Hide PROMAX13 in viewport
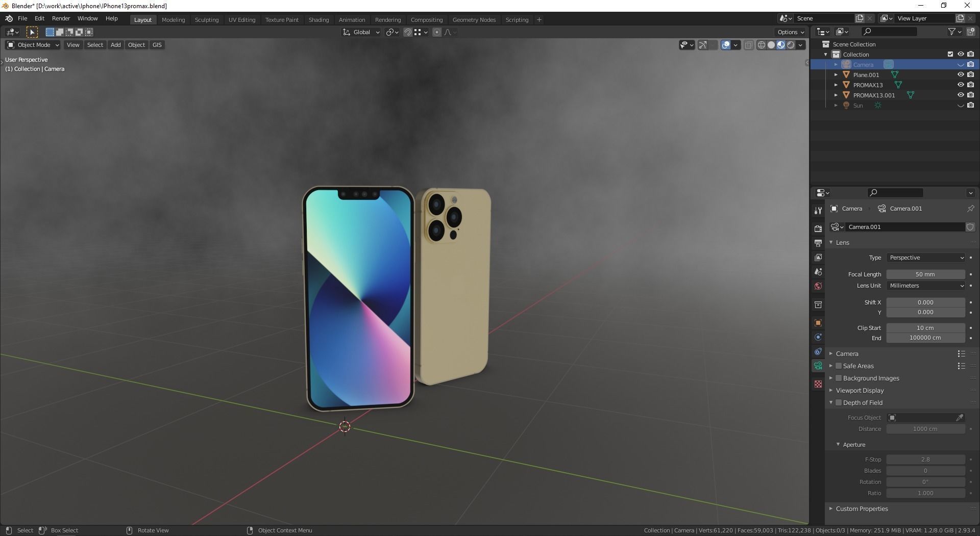980x536 pixels. 960,85
